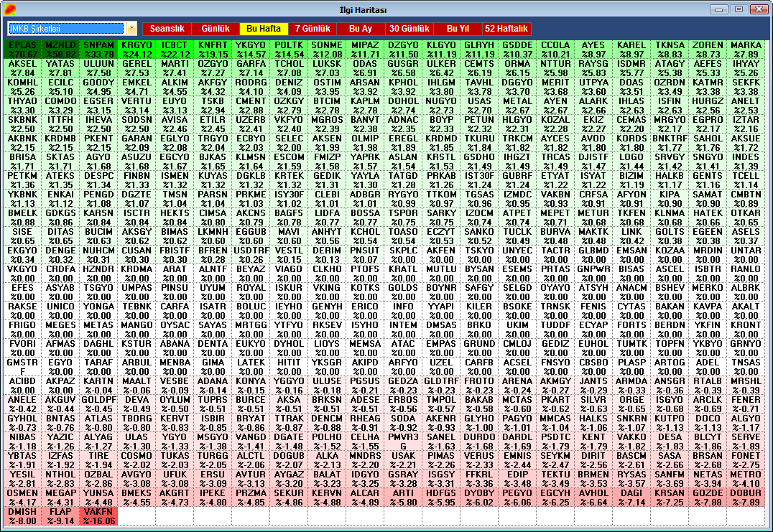The image size is (773, 532).
Task: Click the SASA stock cell
Action: [670, 461]
